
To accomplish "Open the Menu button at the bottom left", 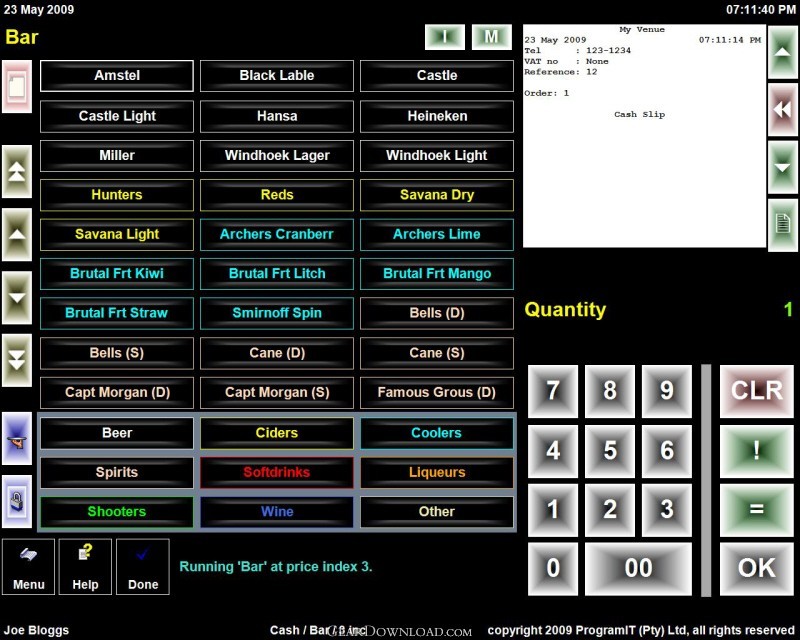I will [x=29, y=567].
